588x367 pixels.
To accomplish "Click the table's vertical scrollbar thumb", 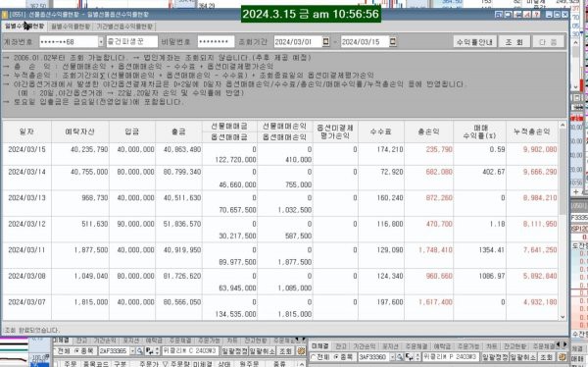I will (563, 171).
